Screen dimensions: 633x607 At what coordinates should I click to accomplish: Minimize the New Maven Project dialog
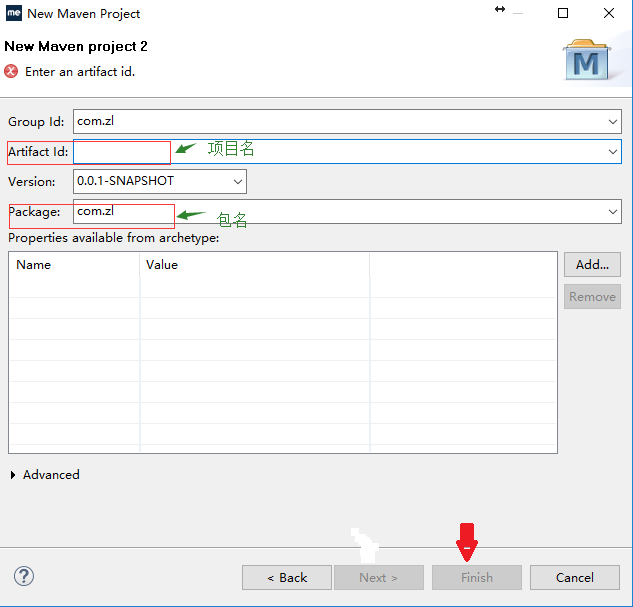[518, 13]
